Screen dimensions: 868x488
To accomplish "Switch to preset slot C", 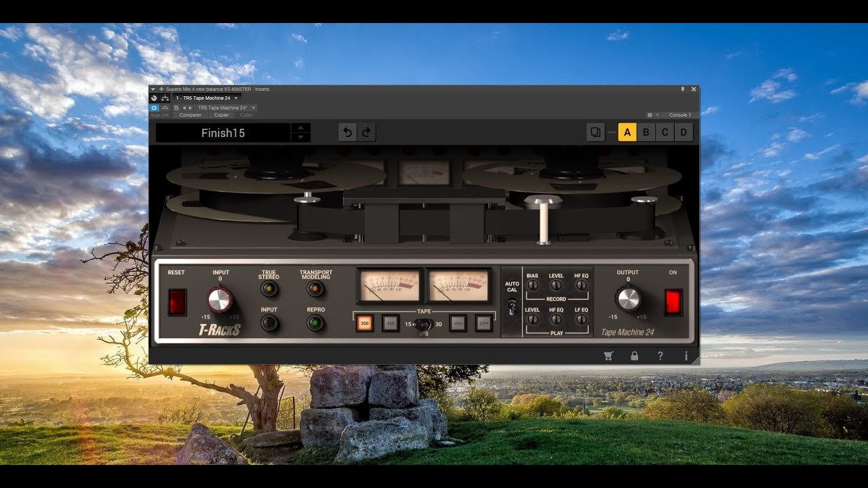I will [665, 132].
